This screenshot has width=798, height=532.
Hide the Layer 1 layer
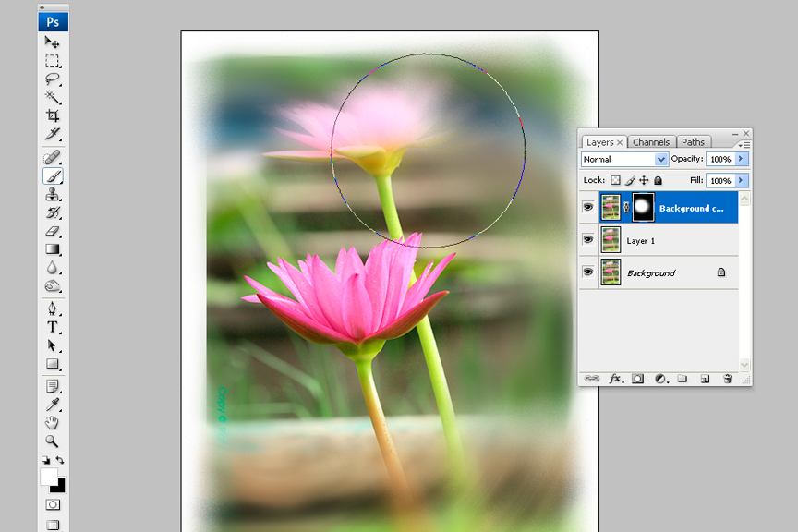[587, 240]
